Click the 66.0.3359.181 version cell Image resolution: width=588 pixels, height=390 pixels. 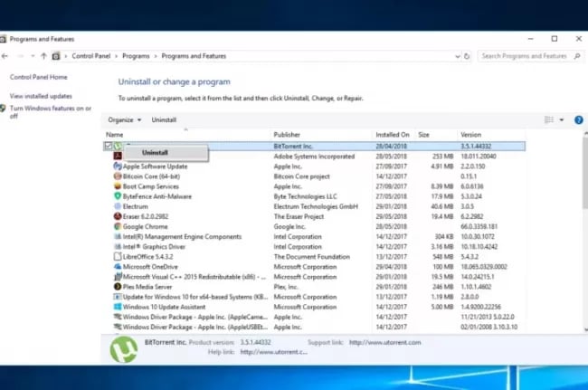479,226
